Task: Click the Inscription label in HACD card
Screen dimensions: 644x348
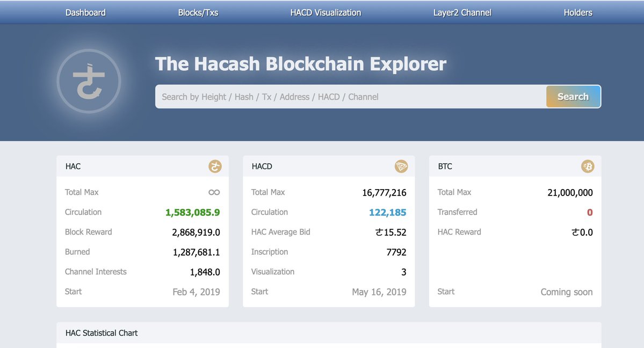Action: pos(270,252)
